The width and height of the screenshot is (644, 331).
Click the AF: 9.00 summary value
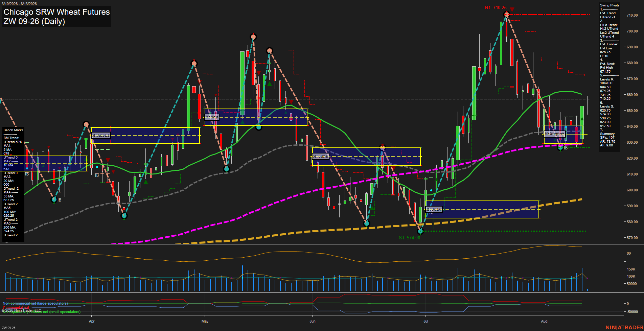(606, 145)
